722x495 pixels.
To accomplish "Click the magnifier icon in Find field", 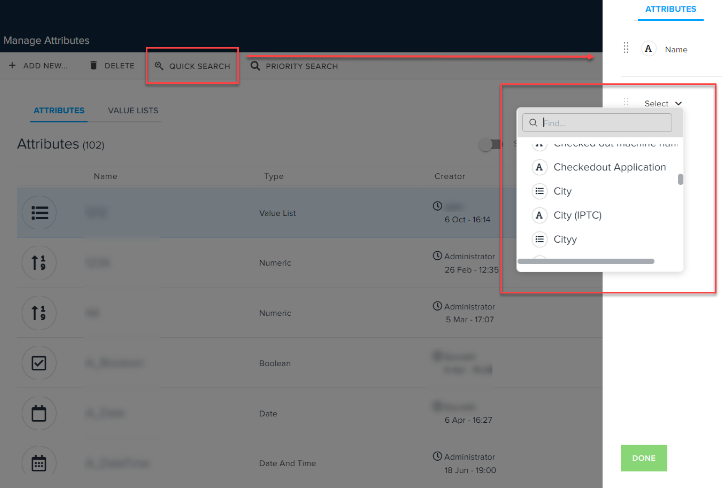I will click(x=533, y=122).
